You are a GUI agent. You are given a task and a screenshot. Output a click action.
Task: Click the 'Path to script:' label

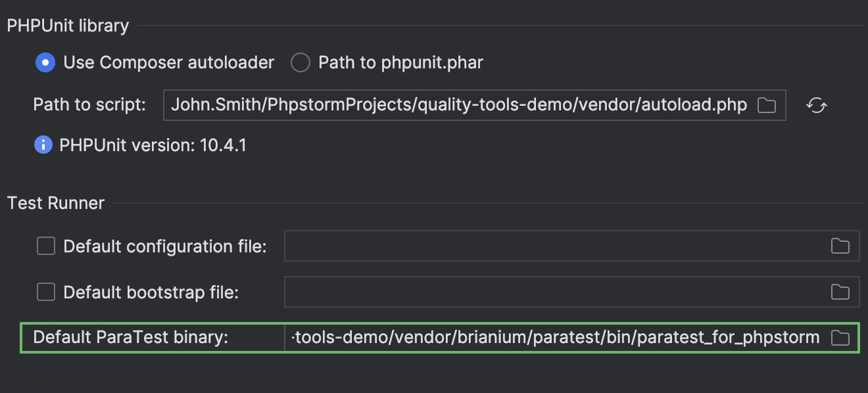(89, 105)
